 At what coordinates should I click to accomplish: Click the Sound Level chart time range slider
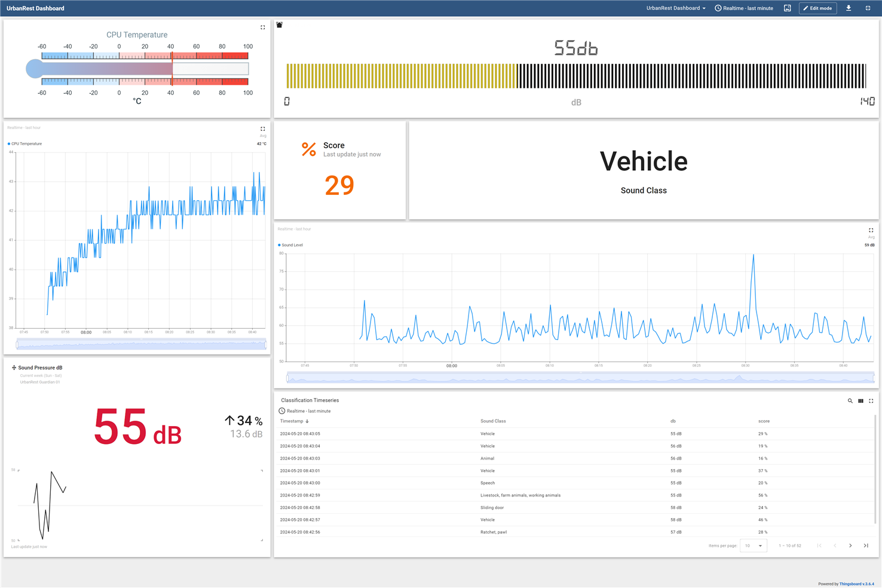pyautogui.click(x=580, y=378)
